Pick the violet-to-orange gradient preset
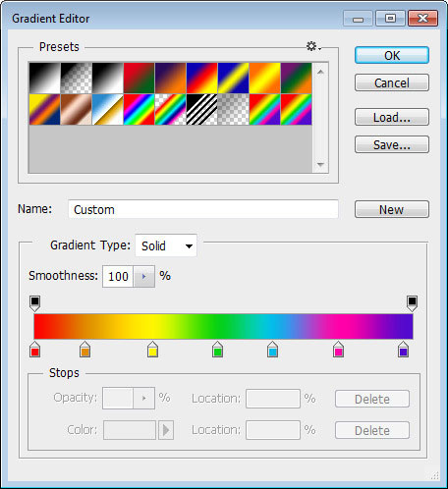The image size is (448, 489). tap(171, 79)
